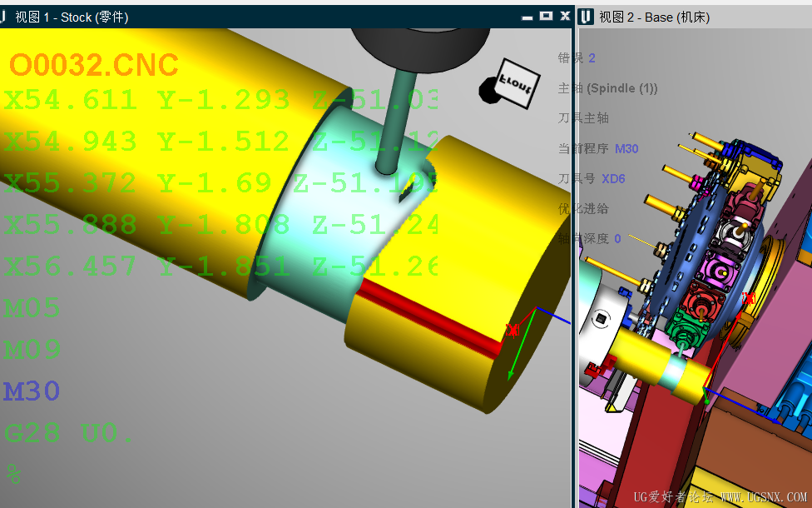Screen dimensions: 812x508
Task: Minimize the View 1 Stock window
Action: pos(527,17)
